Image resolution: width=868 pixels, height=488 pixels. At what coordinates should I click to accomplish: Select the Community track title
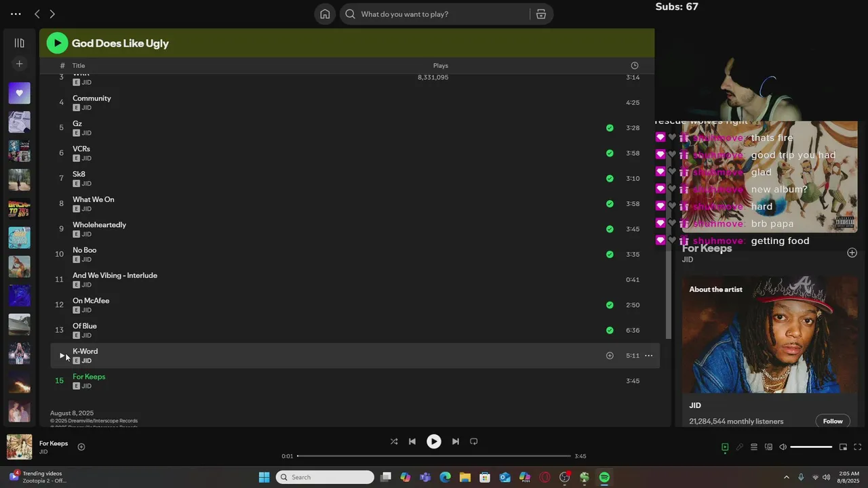[x=92, y=98]
